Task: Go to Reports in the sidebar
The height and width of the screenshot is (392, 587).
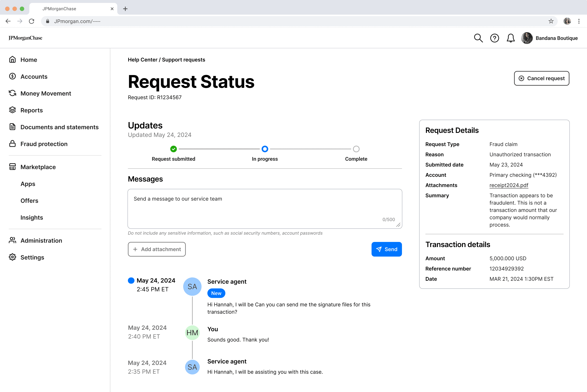Action: coord(32,110)
